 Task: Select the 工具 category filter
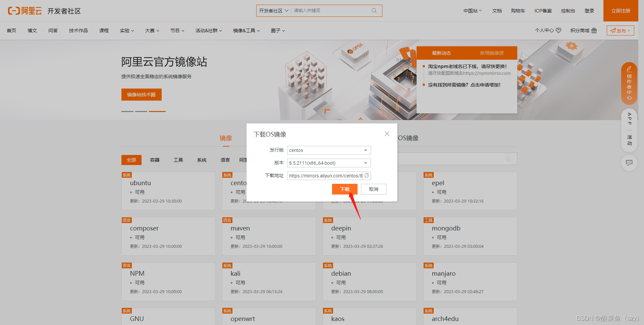178,160
